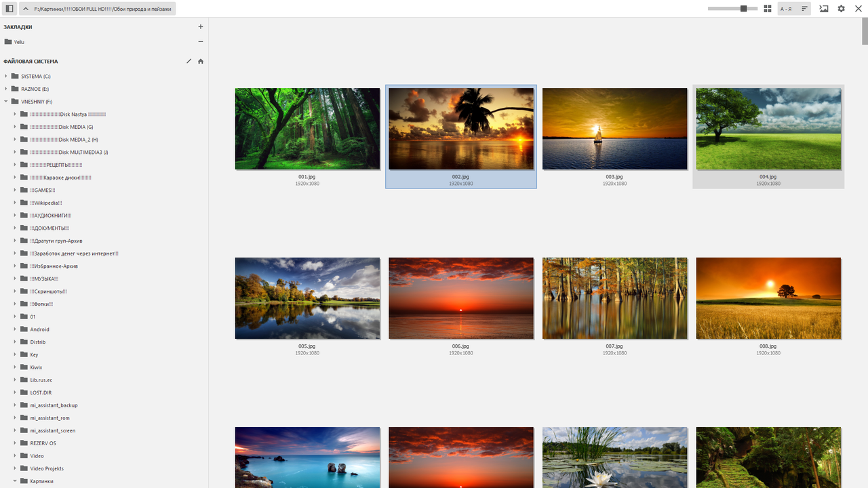The height and width of the screenshot is (488, 868).
Task: Collapse the Картинки folder
Action: click(x=15, y=481)
